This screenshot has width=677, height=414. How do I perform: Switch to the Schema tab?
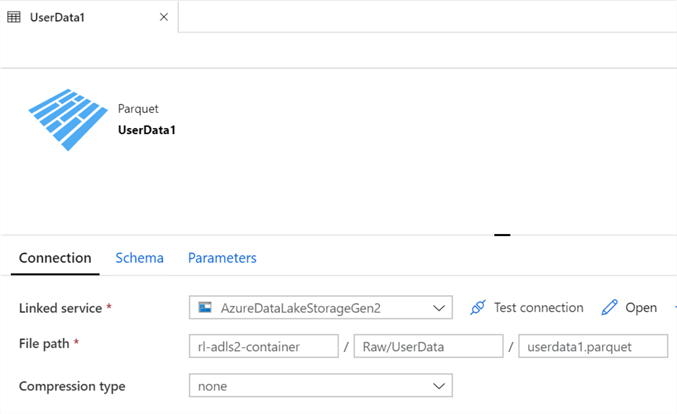pyautogui.click(x=139, y=258)
